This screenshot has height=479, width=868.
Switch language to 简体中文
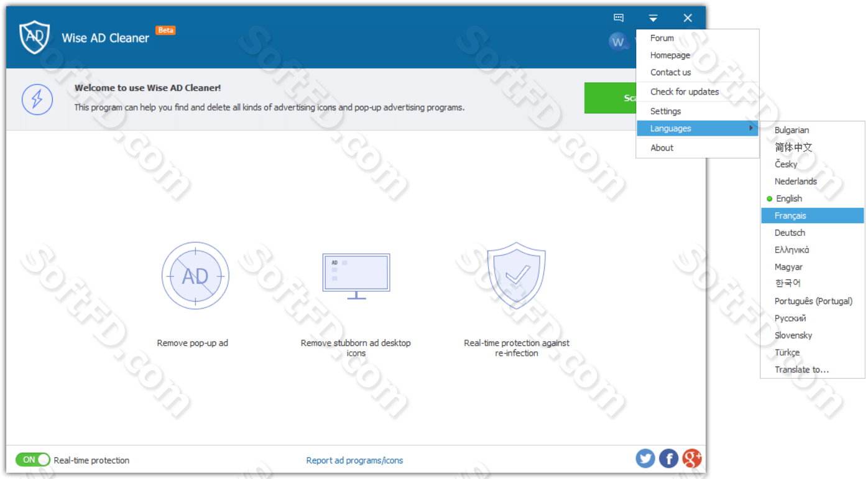pos(813,147)
